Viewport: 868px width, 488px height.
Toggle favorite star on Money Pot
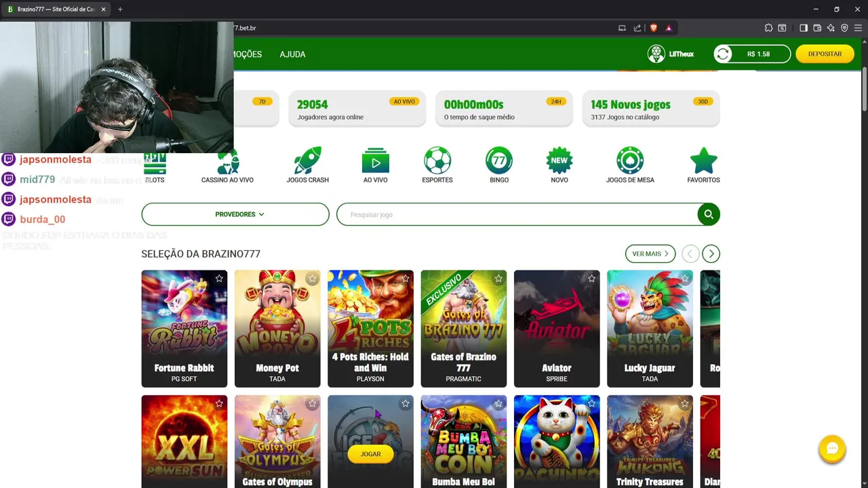click(x=312, y=279)
